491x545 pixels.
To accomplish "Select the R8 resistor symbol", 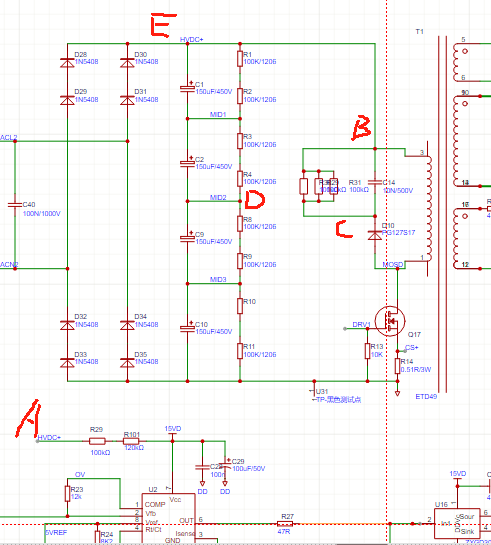I will click(240, 223).
